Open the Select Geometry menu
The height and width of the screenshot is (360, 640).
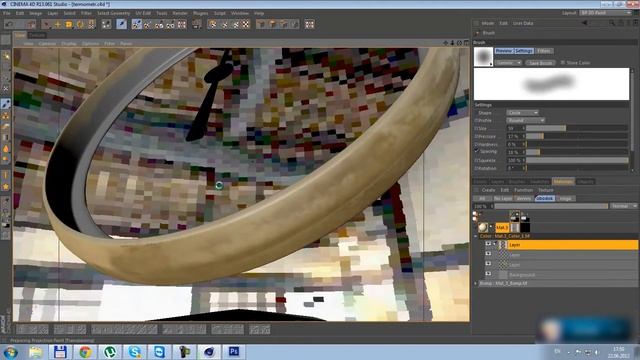pyautogui.click(x=113, y=13)
